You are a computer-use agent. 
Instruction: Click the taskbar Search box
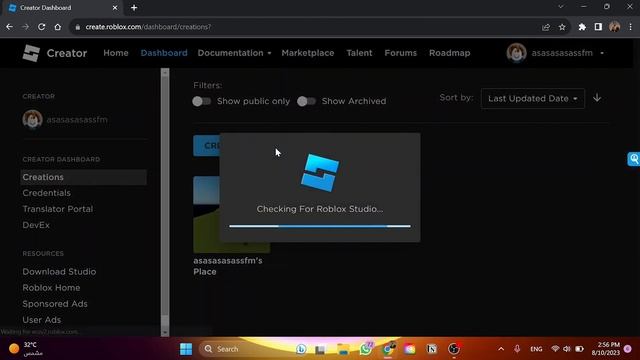click(x=244, y=349)
